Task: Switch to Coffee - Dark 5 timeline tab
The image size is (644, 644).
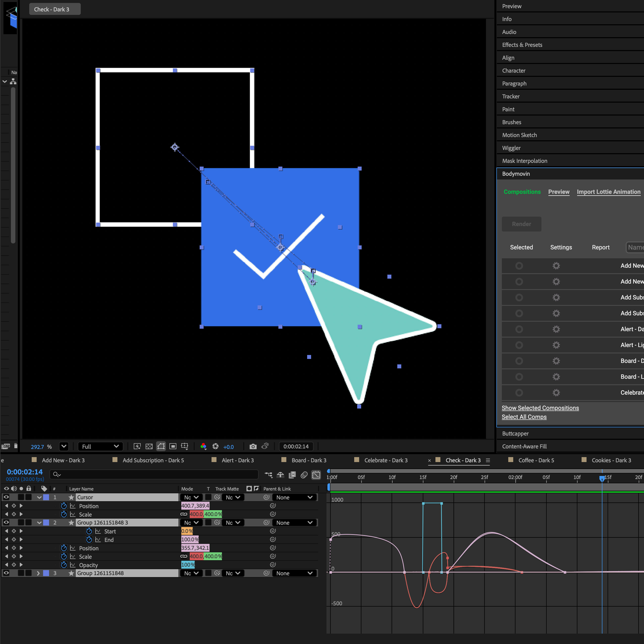Action: pyautogui.click(x=536, y=460)
